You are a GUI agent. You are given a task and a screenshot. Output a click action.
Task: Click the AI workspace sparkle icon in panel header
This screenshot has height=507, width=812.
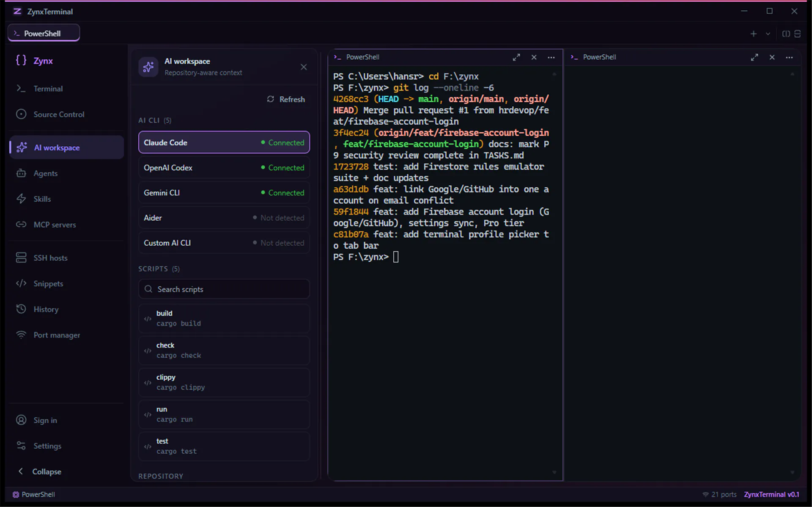[x=148, y=67]
